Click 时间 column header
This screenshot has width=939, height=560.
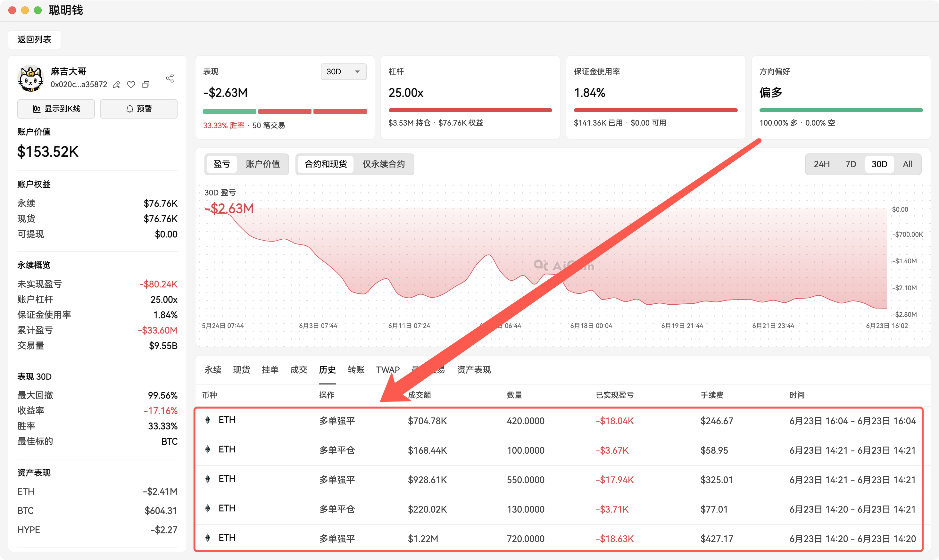pyautogui.click(x=797, y=395)
